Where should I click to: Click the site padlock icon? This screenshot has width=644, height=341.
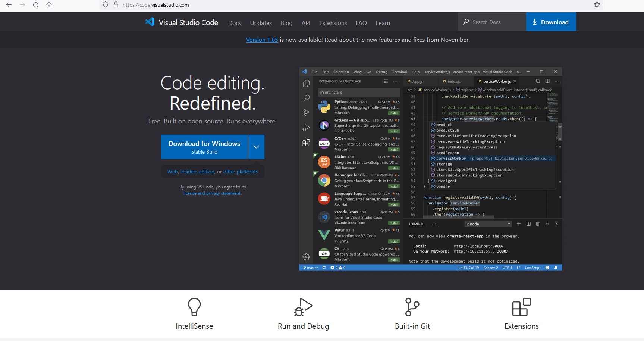click(116, 5)
